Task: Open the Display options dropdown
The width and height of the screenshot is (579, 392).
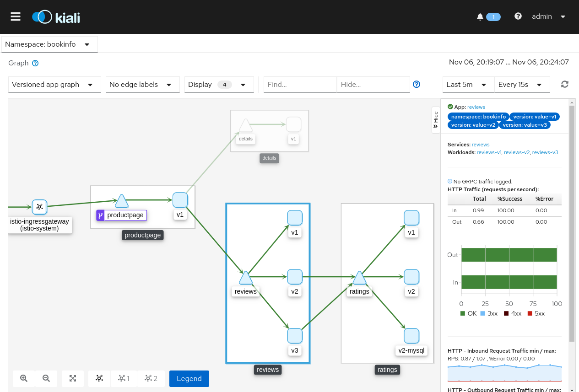Action: point(219,85)
